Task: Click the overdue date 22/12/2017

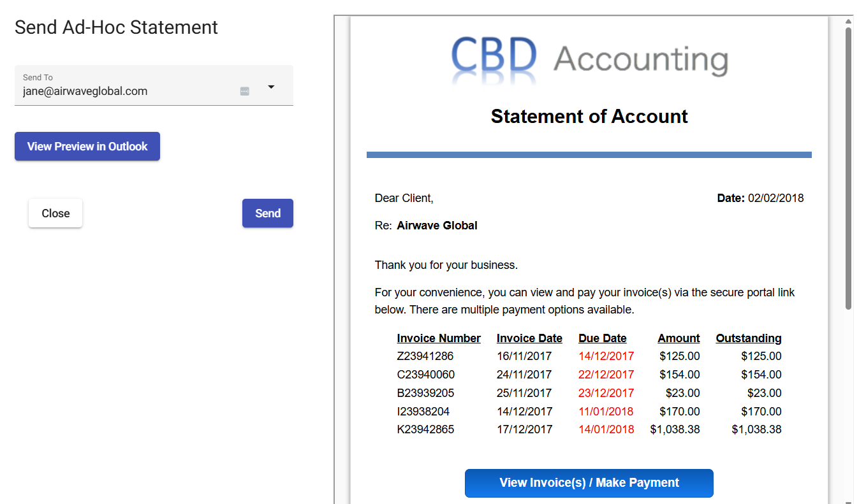Action: point(606,375)
